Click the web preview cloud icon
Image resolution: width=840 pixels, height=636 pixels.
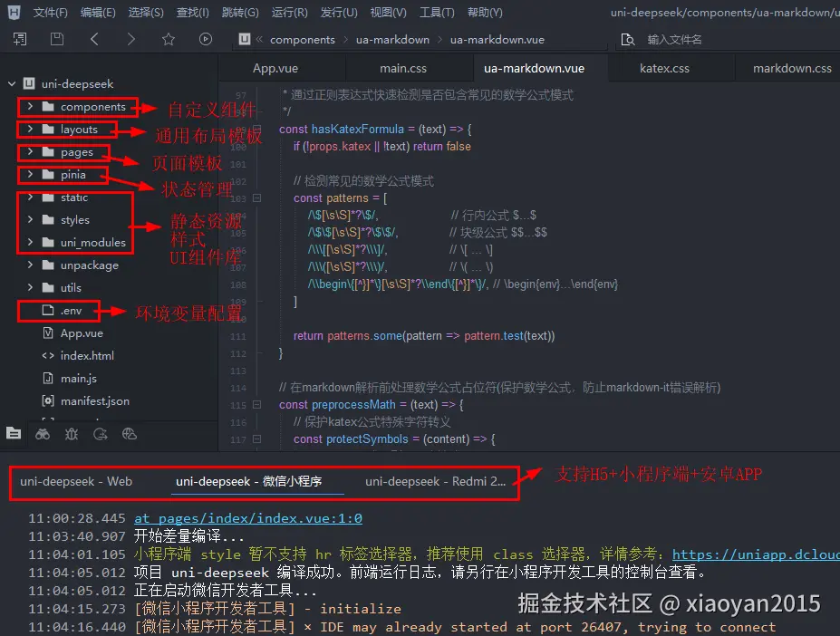coord(129,435)
